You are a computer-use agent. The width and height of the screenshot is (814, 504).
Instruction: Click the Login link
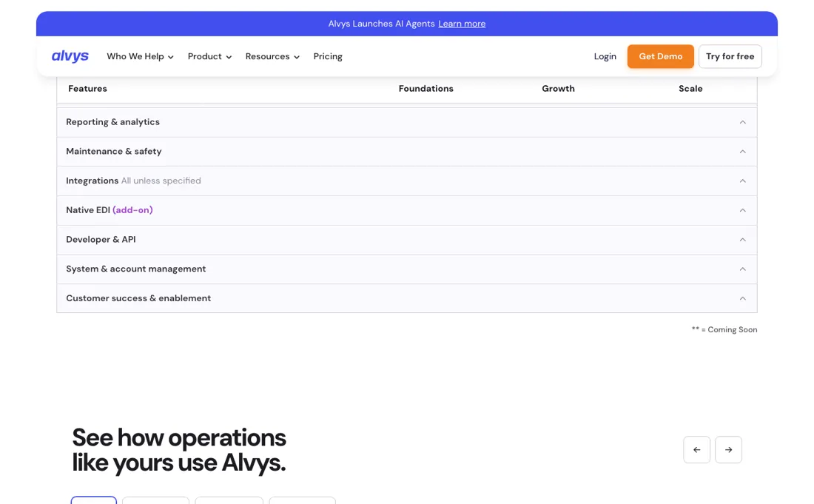pyautogui.click(x=605, y=56)
